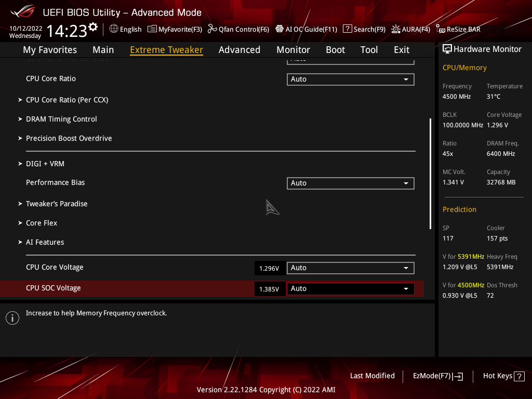Click the info icon beside help text
This screenshot has width=532, height=399.
tap(12, 318)
